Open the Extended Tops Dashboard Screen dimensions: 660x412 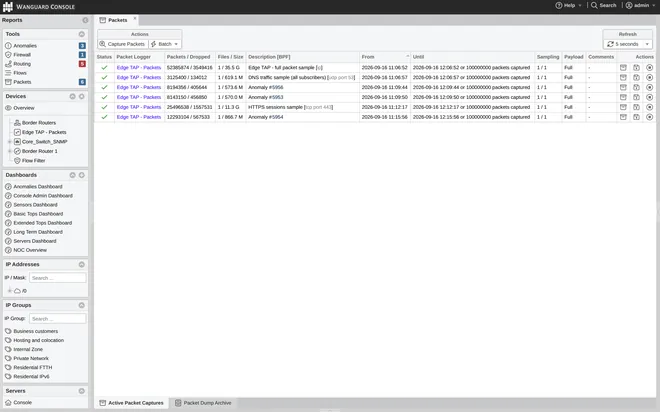tap(42, 223)
